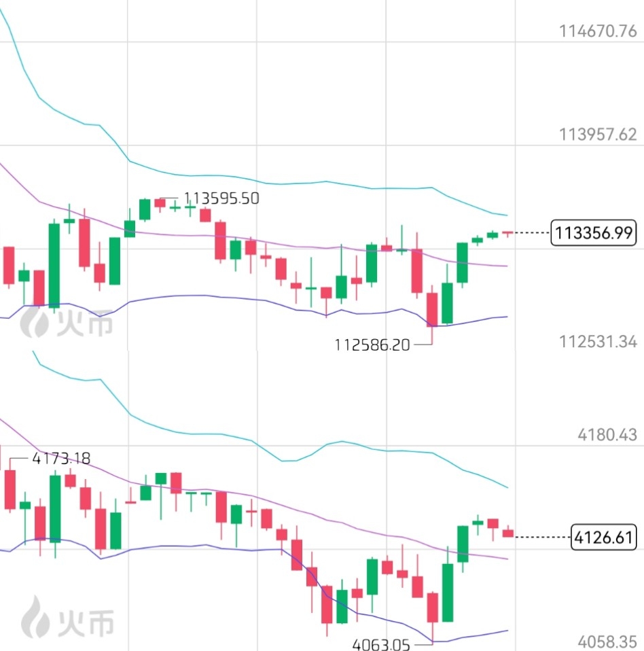644x651 pixels.
Task: Click the 112531.34 price axis label
Action: coord(598,341)
